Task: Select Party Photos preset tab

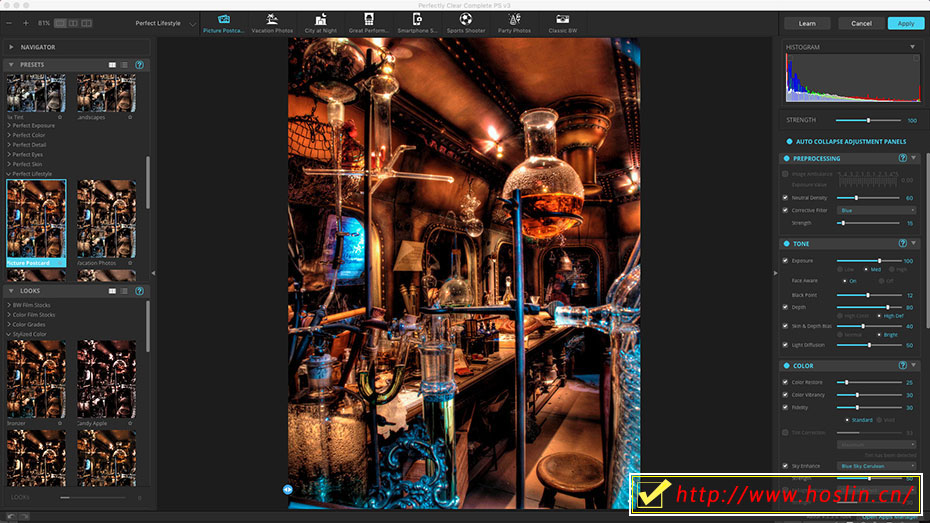Action: [x=514, y=24]
